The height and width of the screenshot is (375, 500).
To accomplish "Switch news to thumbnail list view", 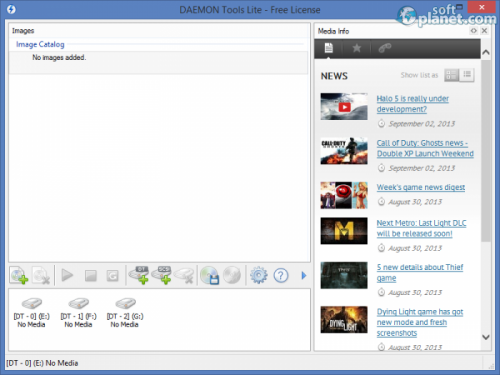I will [x=452, y=75].
